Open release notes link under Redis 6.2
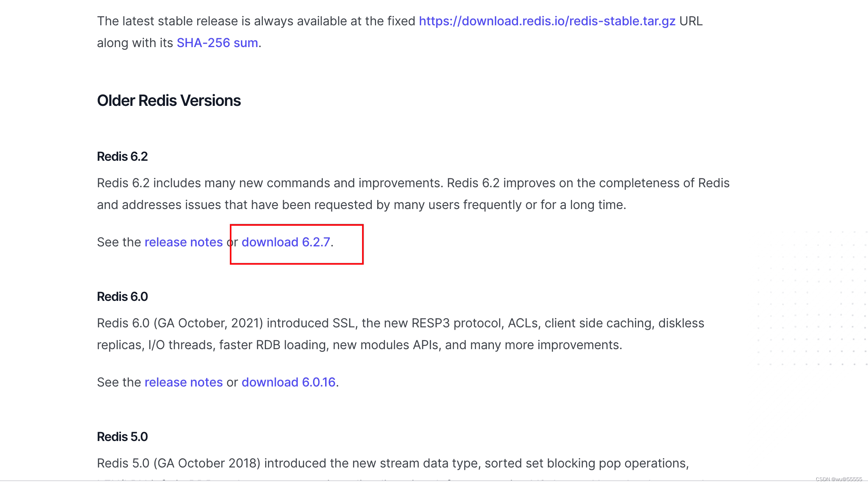 click(x=184, y=242)
